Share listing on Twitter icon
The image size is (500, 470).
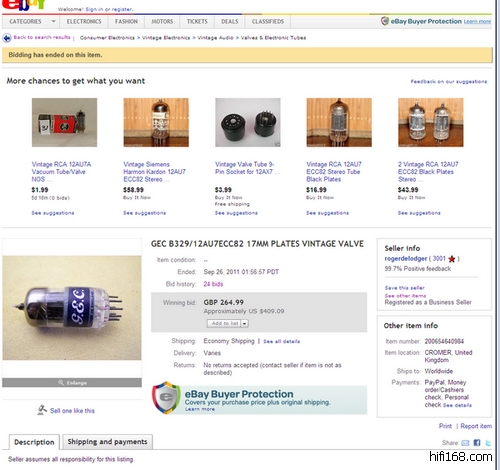[488, 443]
